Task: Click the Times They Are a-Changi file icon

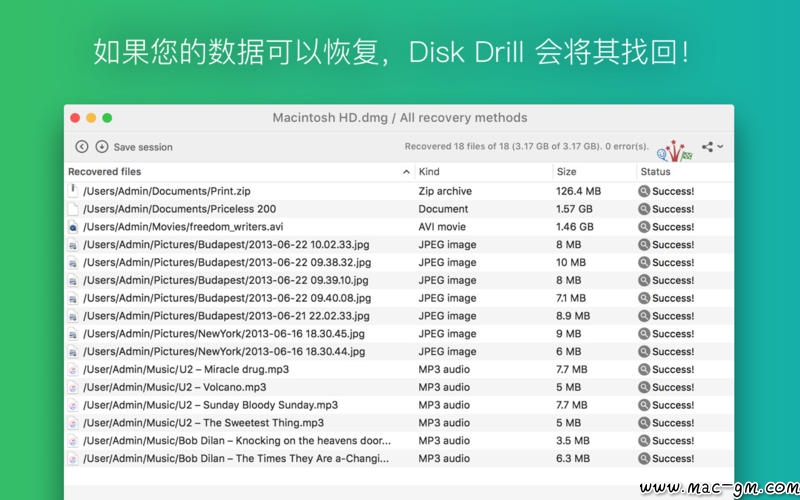Action: [x=73, y=459]
